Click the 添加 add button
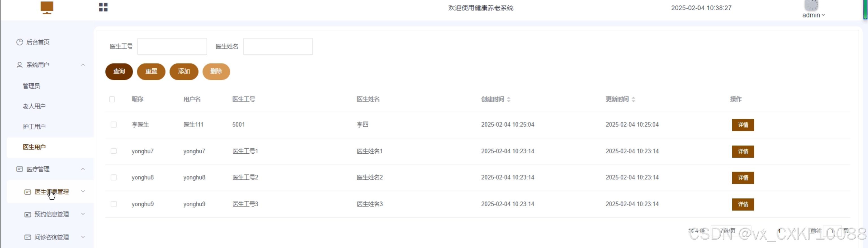This screenshot has width=868, height=248. click(x=184, y=71)
